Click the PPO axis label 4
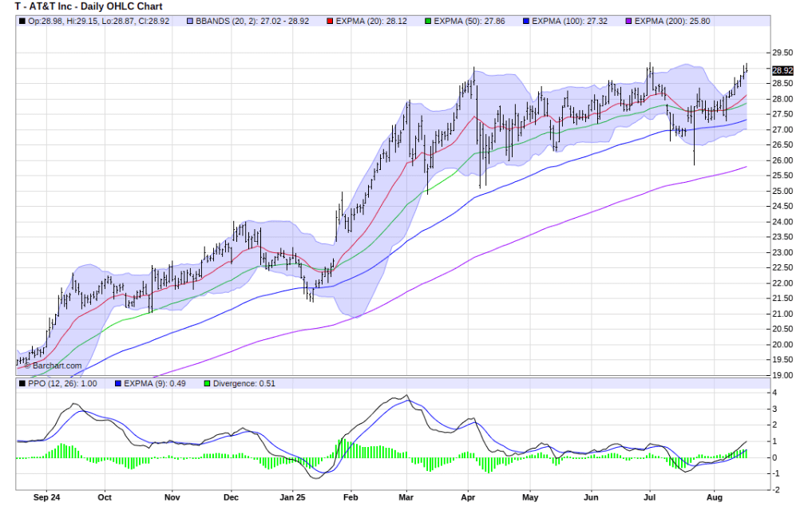This screenshot has height=526, width=812. pyautogui.click(x=774, y=393)
